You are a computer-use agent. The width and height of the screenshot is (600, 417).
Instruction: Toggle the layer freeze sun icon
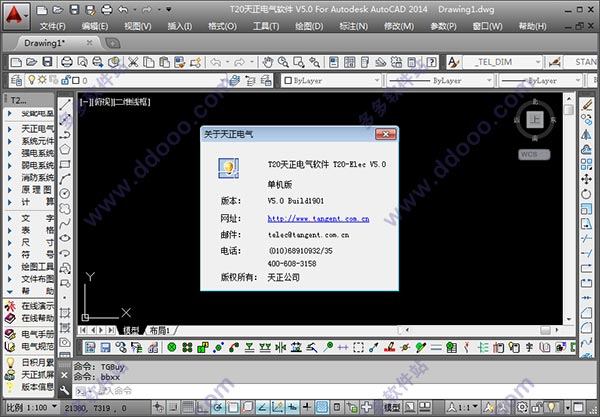coord(42,80)
